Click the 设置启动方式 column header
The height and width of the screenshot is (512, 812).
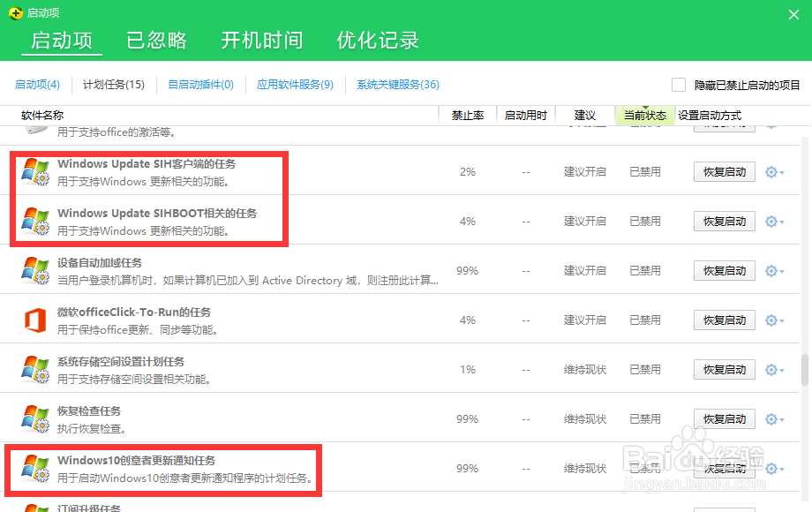[x=710, y=116]
